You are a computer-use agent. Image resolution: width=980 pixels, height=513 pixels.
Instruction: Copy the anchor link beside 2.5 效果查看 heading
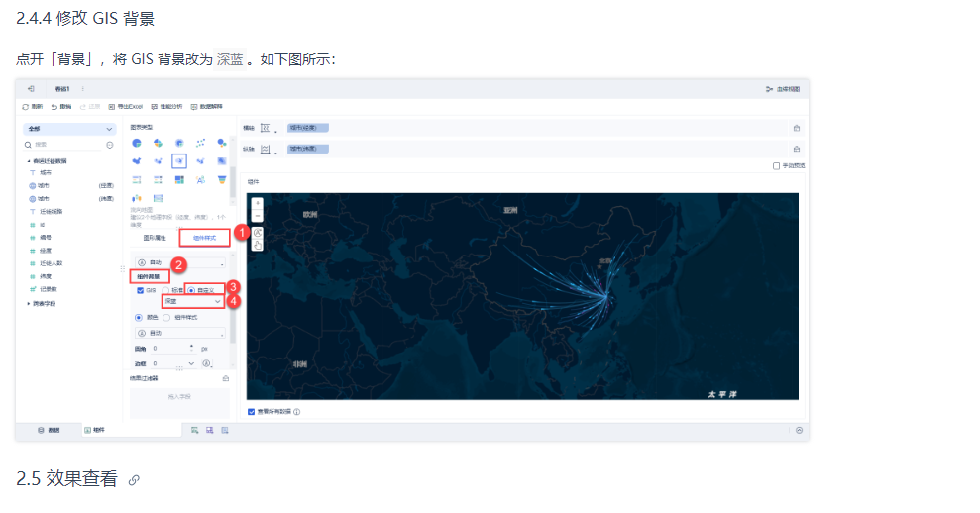pos(134,480)
